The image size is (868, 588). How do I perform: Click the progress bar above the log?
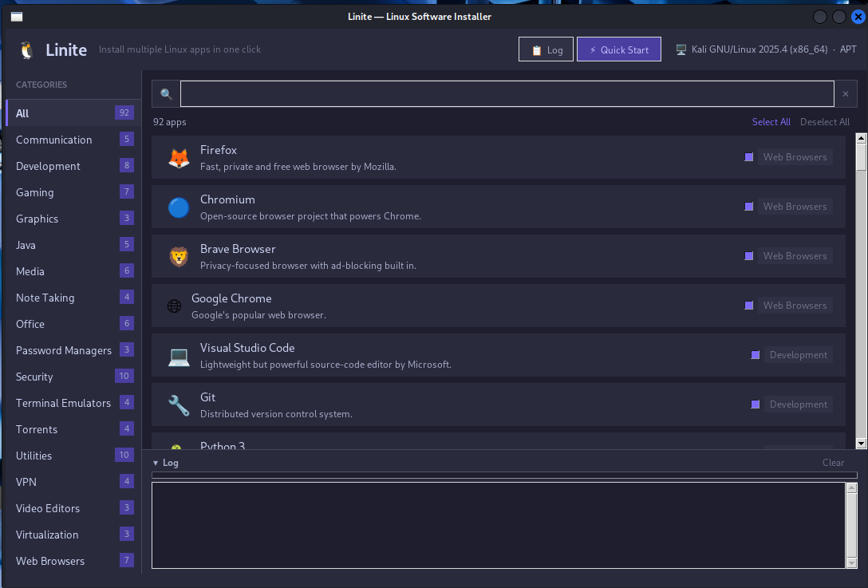point(504,475)
